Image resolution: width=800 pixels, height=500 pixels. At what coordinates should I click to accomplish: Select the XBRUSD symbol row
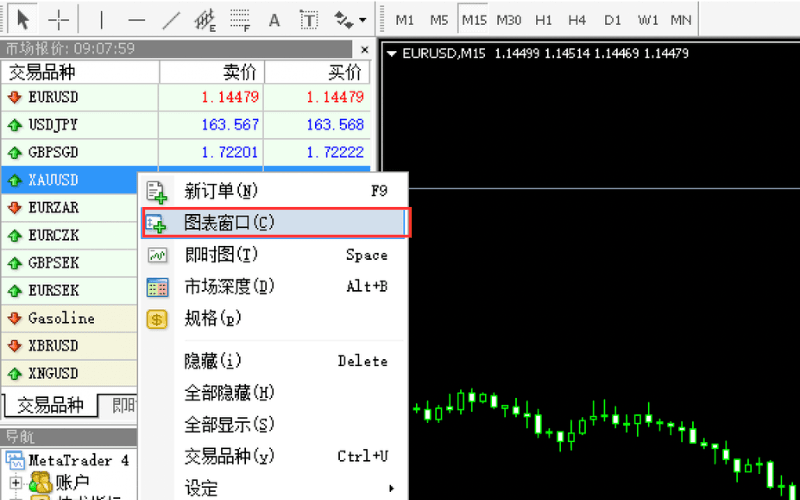70,346
